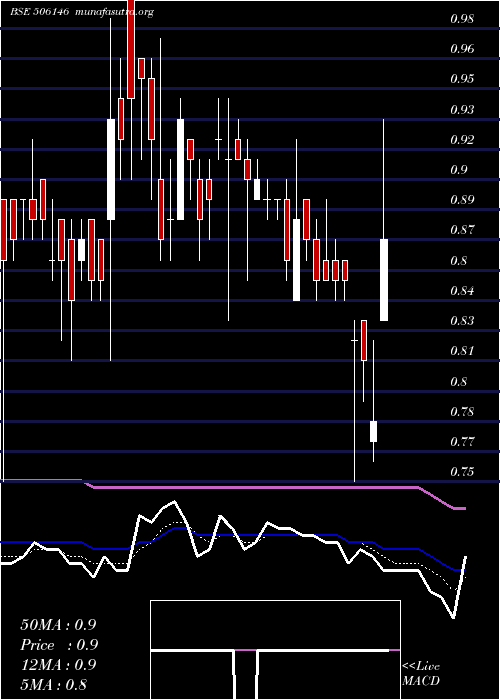Select the 5MA : 0.8 readout
This screenshot has width=500, height=700.
(54, 685)
